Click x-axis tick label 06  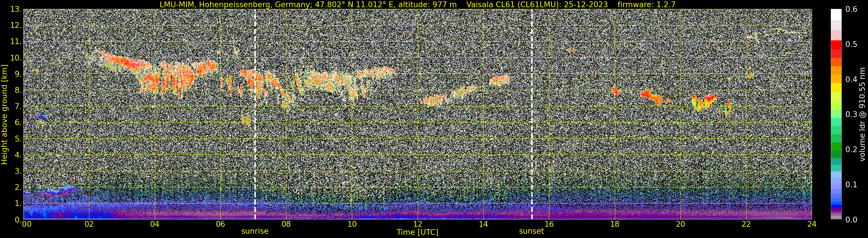(x=220, y=224)
